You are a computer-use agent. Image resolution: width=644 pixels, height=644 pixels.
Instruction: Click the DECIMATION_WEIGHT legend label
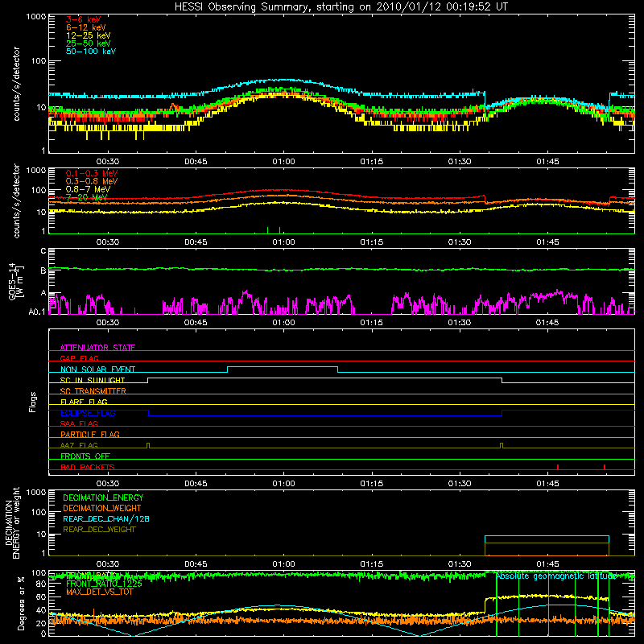(x=102, y=508)
